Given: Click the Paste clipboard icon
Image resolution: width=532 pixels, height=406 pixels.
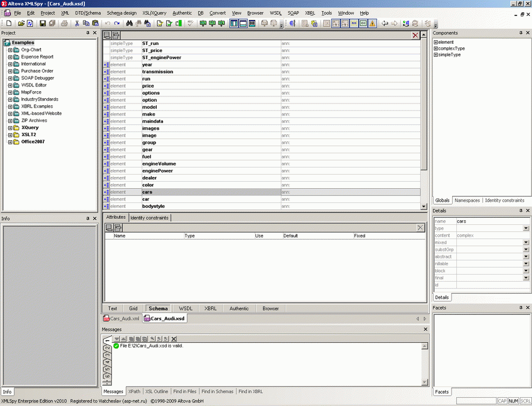Looking at the screenshot, I should click(95, 23).
